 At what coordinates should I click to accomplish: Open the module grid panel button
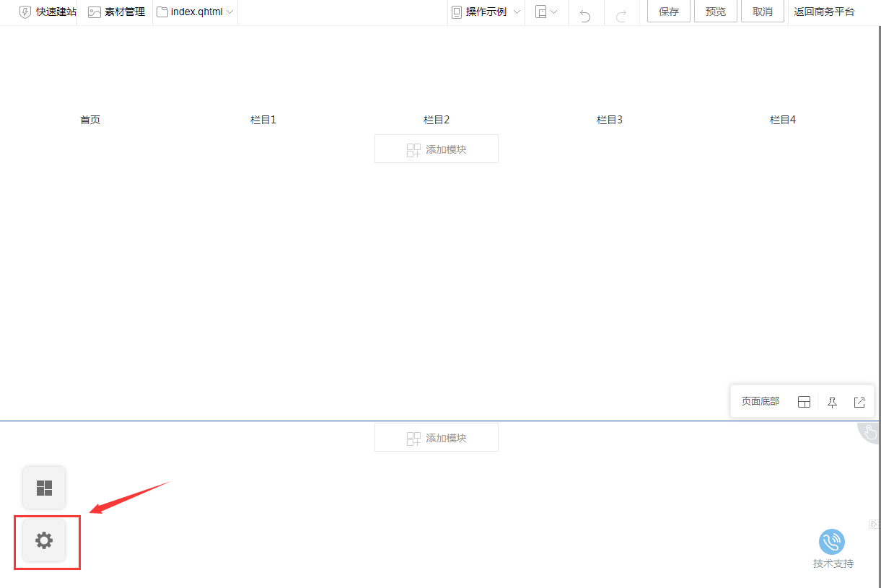(44, 488)
